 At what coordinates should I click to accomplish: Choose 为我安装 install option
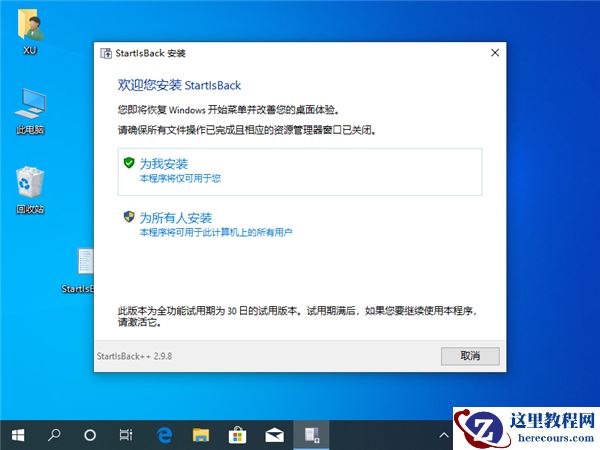click(x=300, y=172)
